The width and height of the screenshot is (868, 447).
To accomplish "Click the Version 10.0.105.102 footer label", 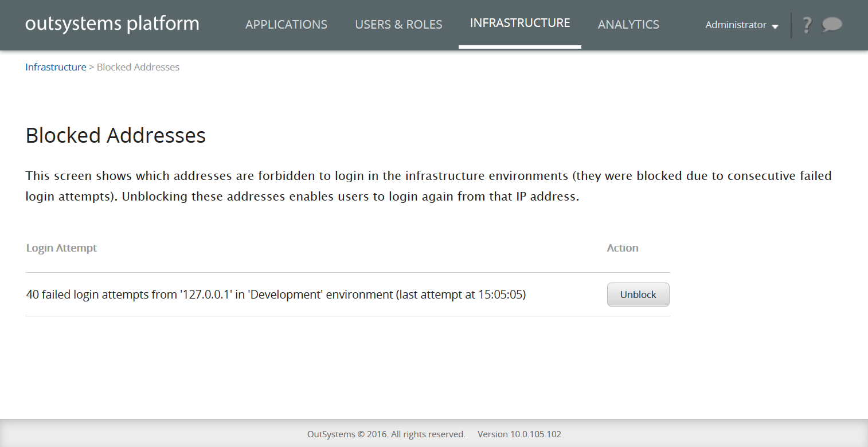I will (x=519, y=434).
